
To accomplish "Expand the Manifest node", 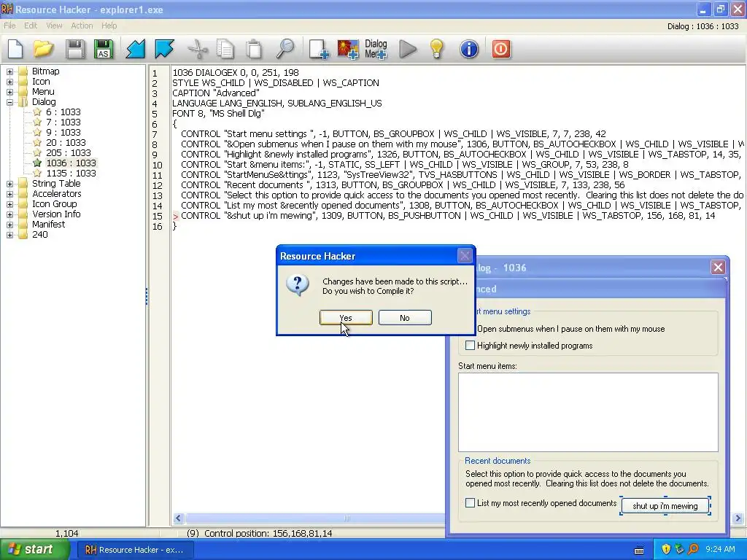I will point(9,225).
